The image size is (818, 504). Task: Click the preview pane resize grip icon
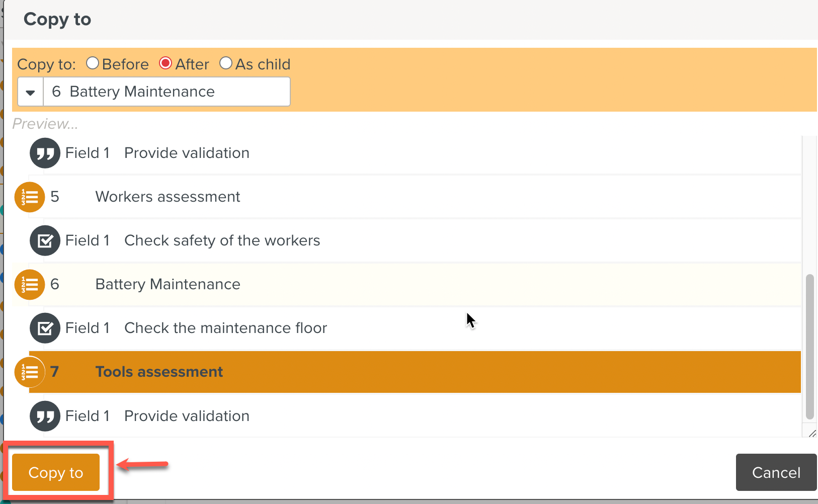click(811, 433)
